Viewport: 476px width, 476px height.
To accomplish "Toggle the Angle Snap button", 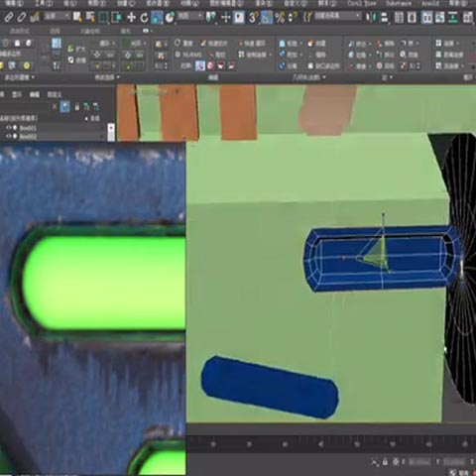I will (x=267, y=17).
